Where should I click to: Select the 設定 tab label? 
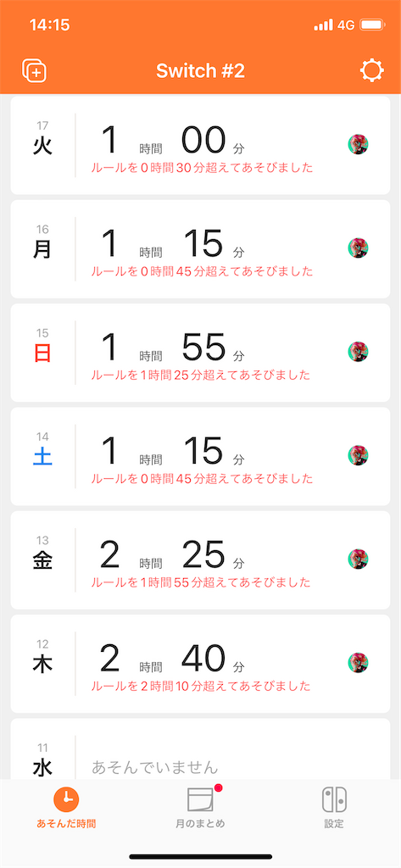pyautogui.click(x=334, y=824)
